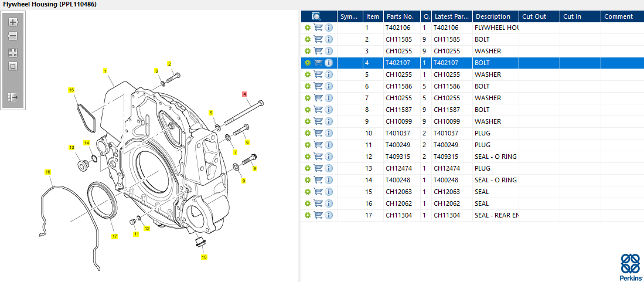Click the Item column header
Screen dimensions: 644x282
373,16
